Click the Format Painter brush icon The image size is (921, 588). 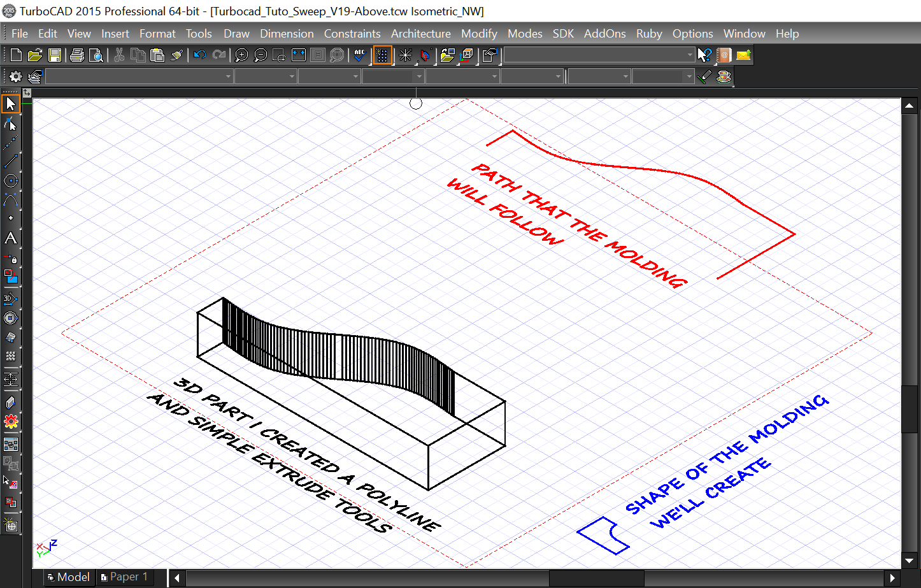pyautogui.click(x=176, y=55)
